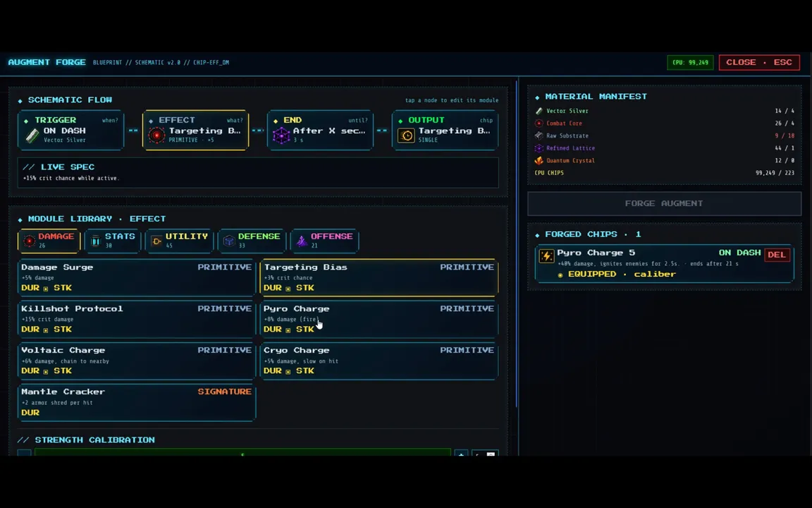Viewport: 812px width, 508px height.
Task: Click the ON DASH label on Pyro Charge 5
Action: (739, 253)
